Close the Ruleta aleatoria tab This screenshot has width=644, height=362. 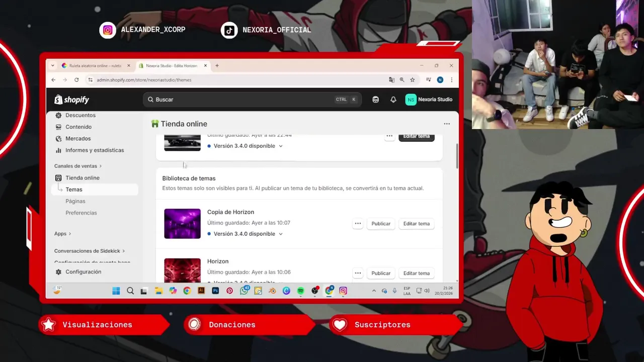point(129,65)
